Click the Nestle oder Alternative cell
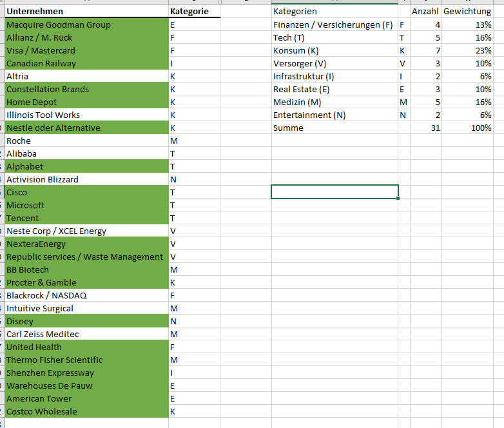This screenshot has width=504, height=428. click(87, 128)
